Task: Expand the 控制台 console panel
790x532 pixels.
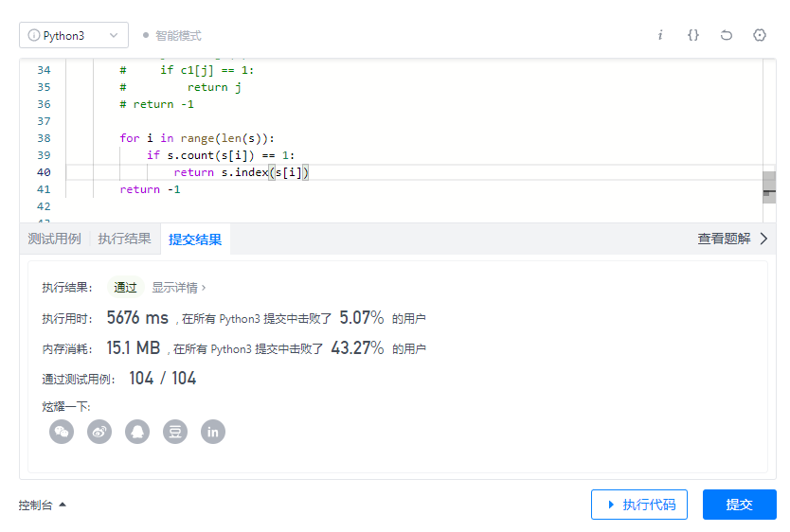Action: pos(43,505)
